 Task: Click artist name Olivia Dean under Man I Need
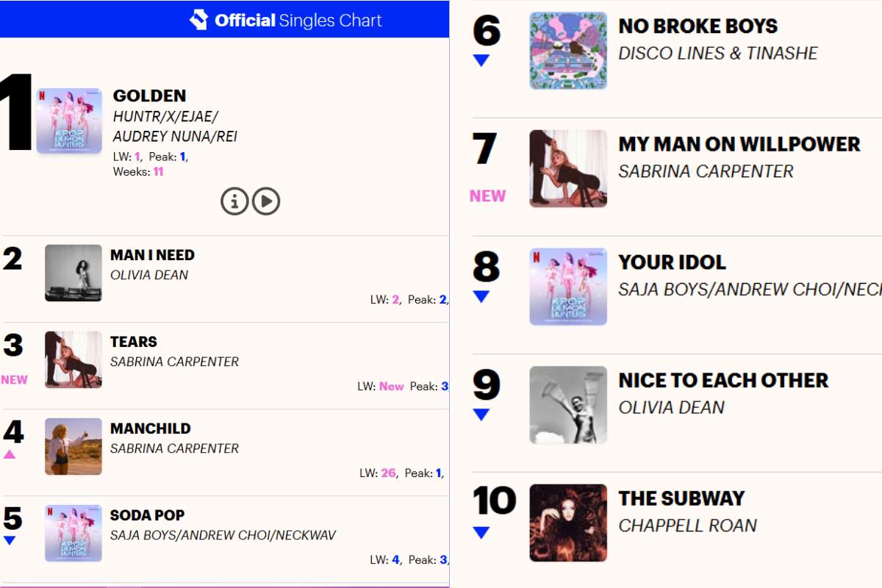149,275
